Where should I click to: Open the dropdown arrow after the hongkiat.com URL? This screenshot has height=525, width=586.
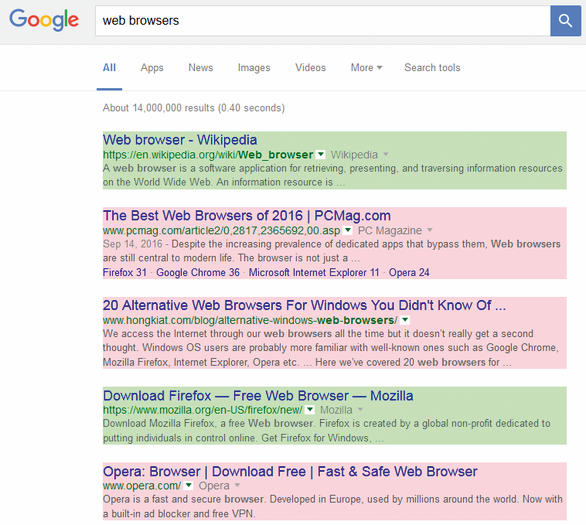[x=405, y=320]
